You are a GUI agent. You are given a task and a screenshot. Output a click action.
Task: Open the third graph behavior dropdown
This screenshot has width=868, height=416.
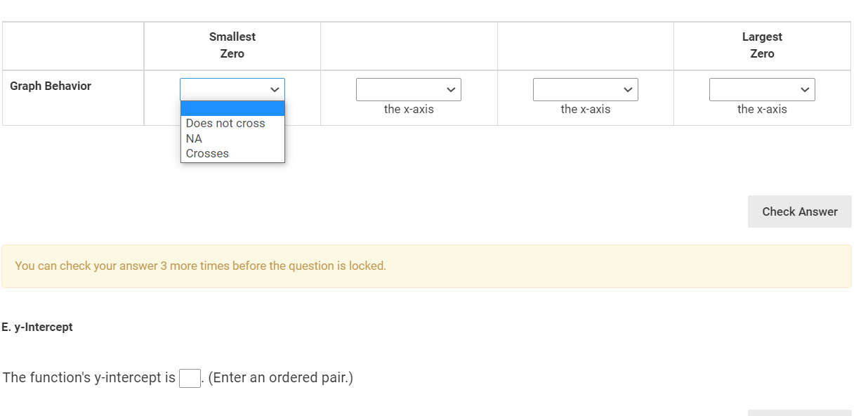pos(585,89)
